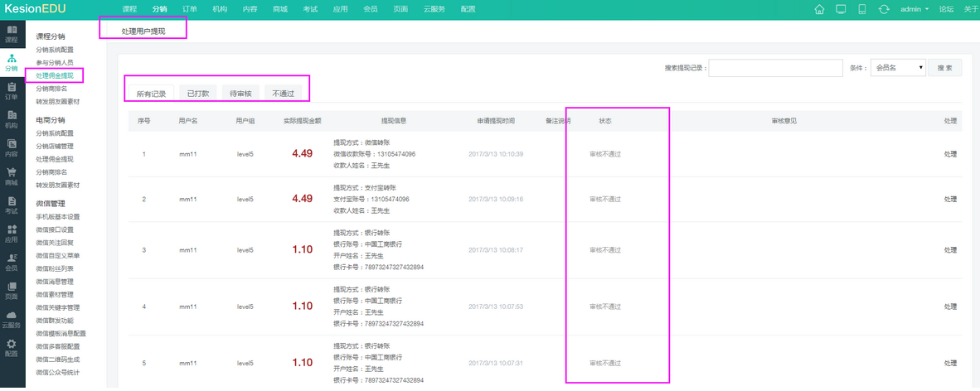The image size is (980, 391).
Task: Click the 考试 top menu item
Action: point(310,9)
